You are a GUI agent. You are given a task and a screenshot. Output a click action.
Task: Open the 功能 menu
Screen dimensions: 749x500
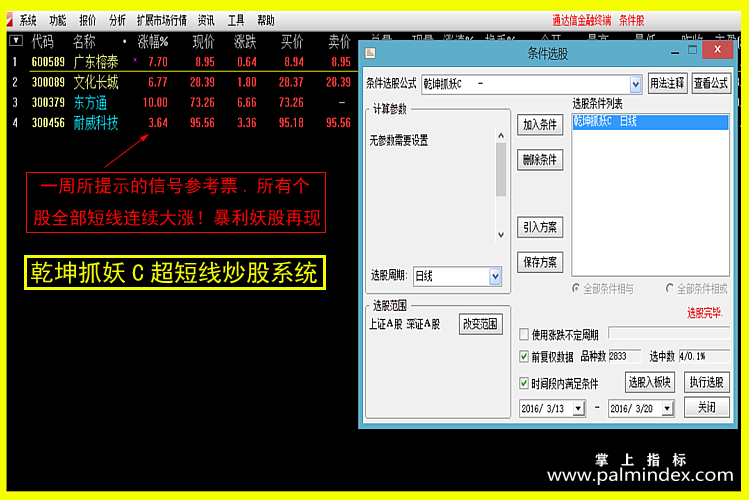(x=57, y=21)
